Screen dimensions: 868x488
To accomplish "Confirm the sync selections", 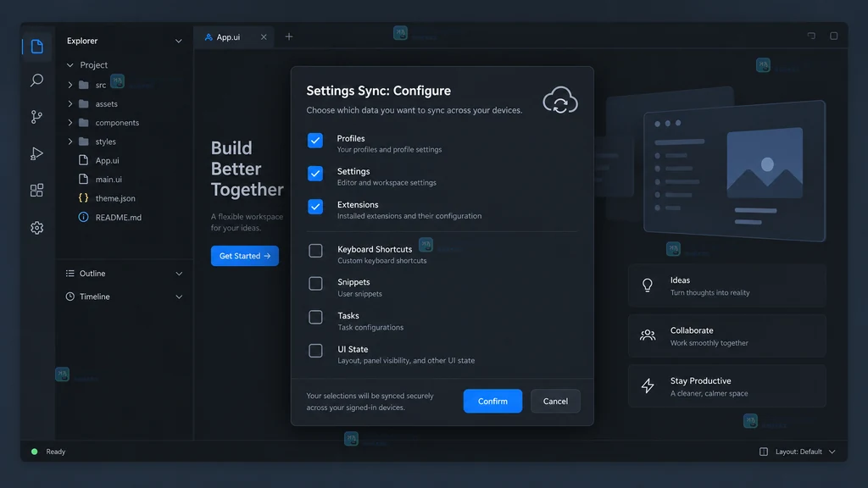I will point(492,401).
